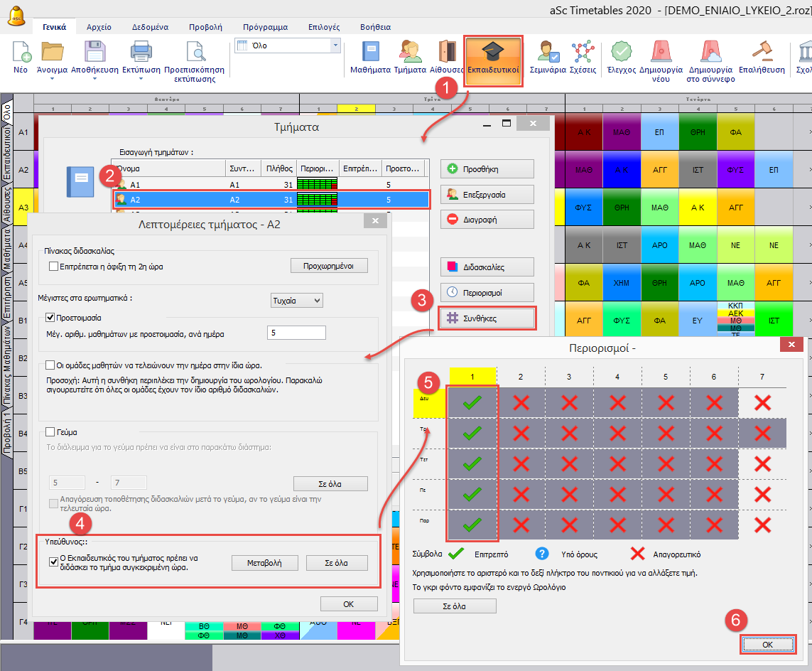812x671 pixels.
Task: Toggle the Προετοιμασία checkbox
Action: (x=50, y=317)
